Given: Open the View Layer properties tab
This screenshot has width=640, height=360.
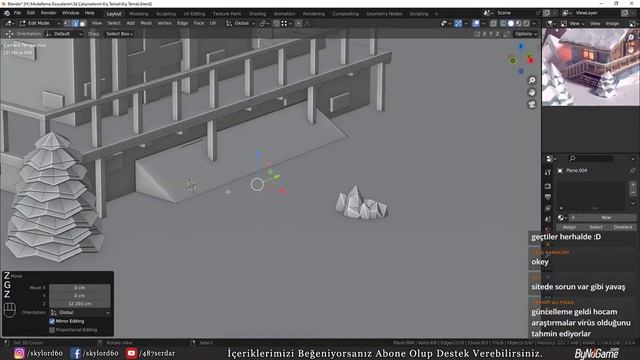Looking at the screenshot, I should pyautogui.click(x=548, y=208).
